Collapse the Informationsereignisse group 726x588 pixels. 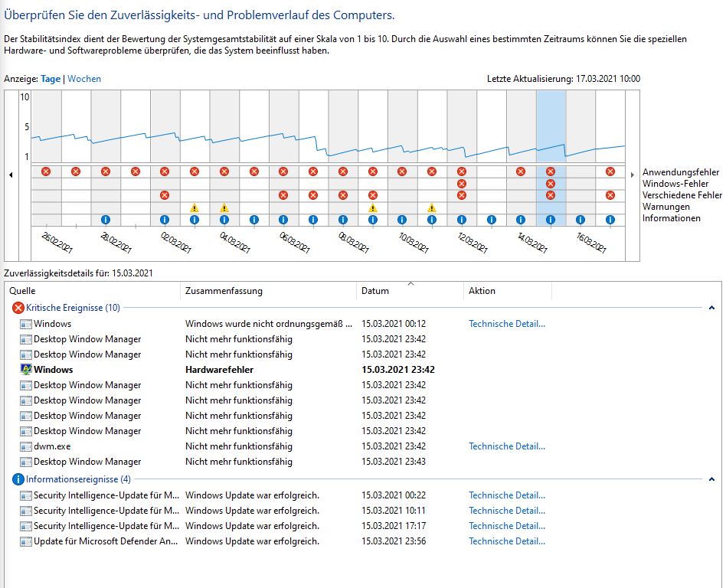click(x=711, y=479)
